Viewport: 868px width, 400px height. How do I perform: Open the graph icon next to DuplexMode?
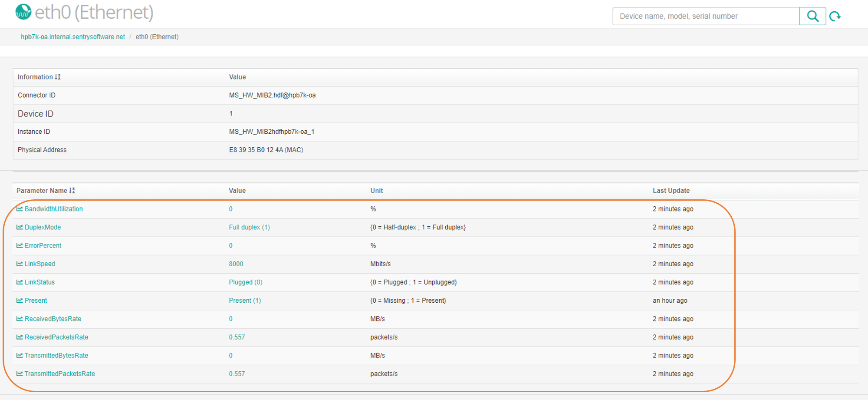click(x=19, y=227)
